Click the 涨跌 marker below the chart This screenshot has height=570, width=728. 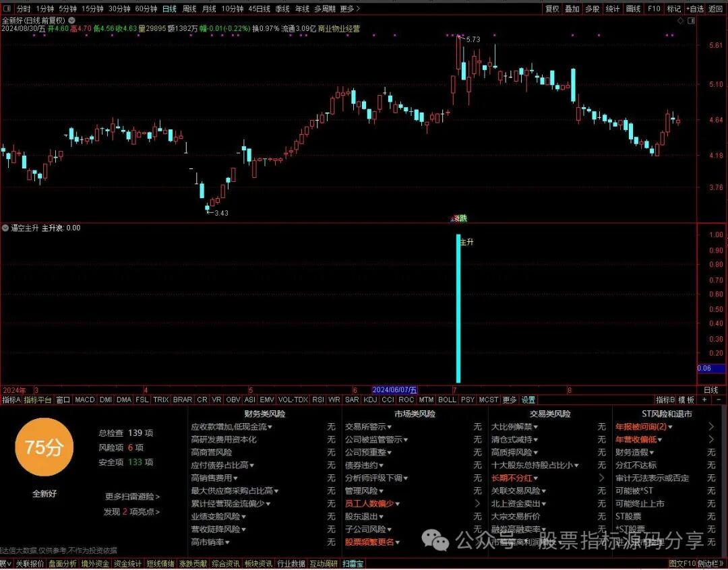459,218
